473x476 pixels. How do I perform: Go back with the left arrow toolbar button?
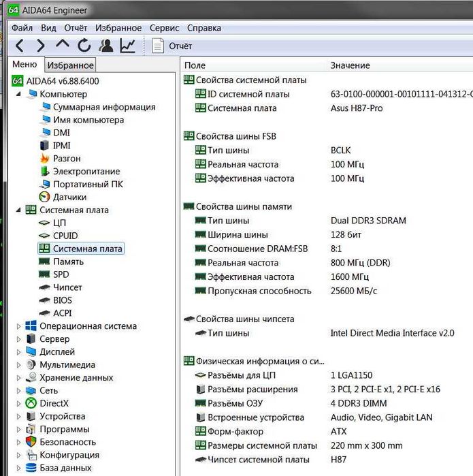[20, 46]
